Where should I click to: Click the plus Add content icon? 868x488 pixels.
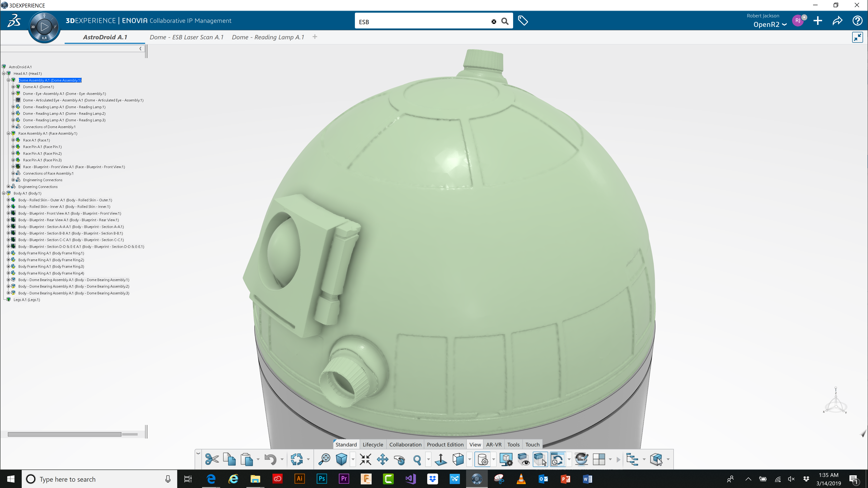[x=818, y=21]
